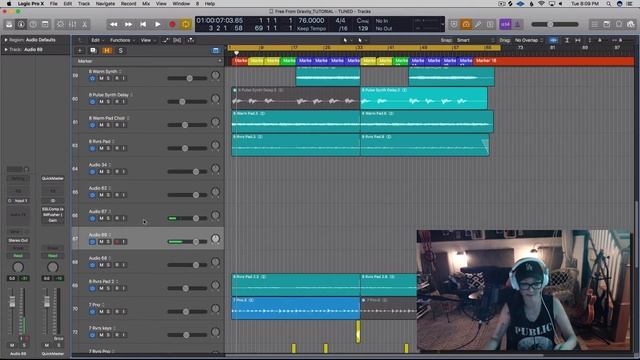Screen dimensions: 640x360
Task: Adjust the master volume slider
Action: click(x=555, y=24)
